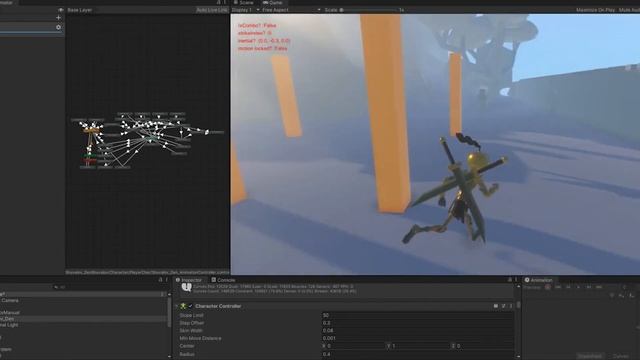The width and height of the screenshot is (640, 360).
Task: Edit the Skin Width field
Action: [x=417, y=331]
